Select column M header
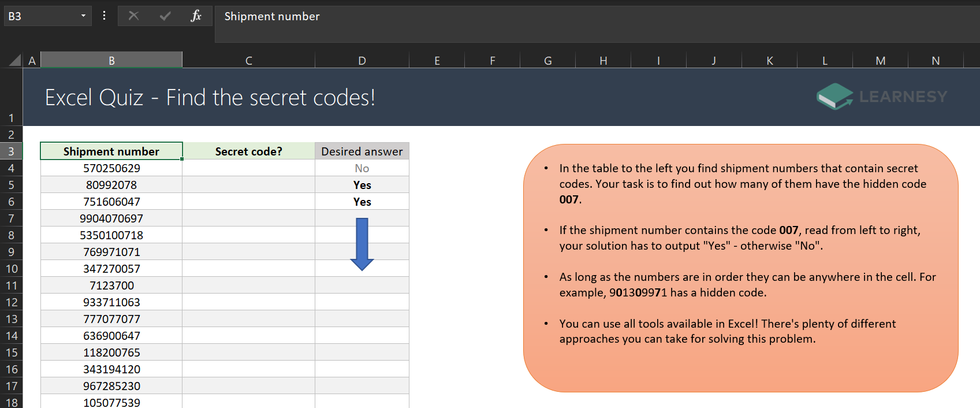Viewport: 980px width, 408px height. (880, 61)
